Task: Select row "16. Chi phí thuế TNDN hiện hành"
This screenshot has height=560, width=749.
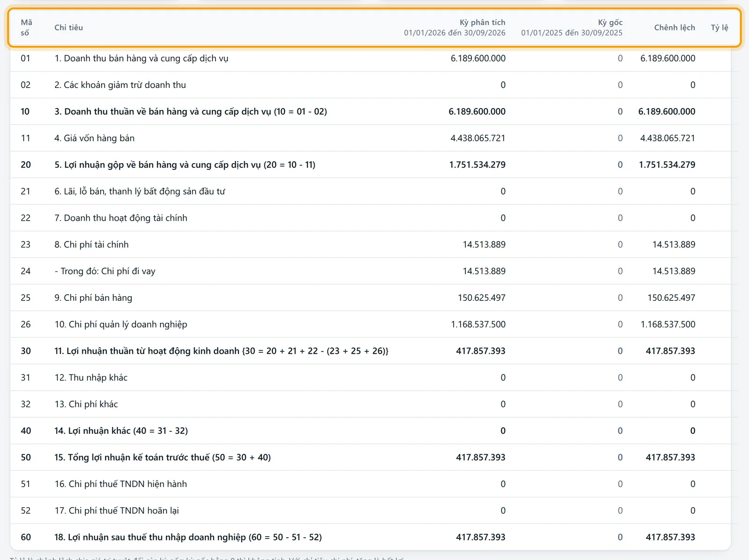Action: pos(370,484)
